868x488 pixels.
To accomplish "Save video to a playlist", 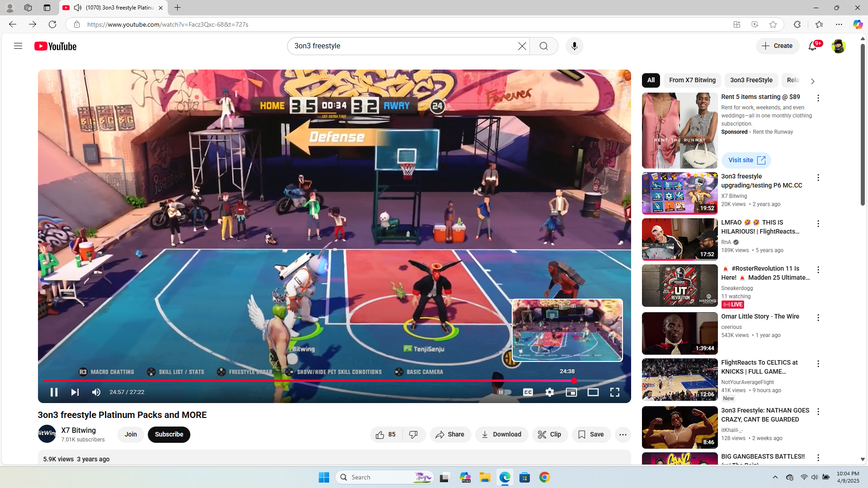I will [591, 435].
